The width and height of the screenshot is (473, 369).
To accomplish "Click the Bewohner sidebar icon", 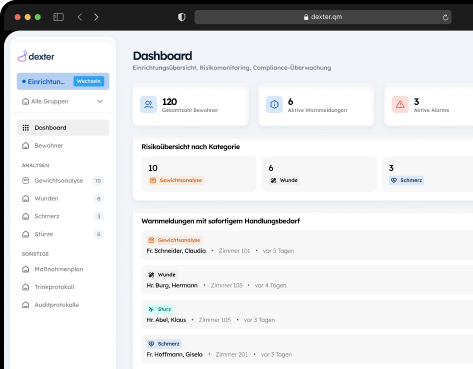I will pyautogui.click(x=26, y=146).
